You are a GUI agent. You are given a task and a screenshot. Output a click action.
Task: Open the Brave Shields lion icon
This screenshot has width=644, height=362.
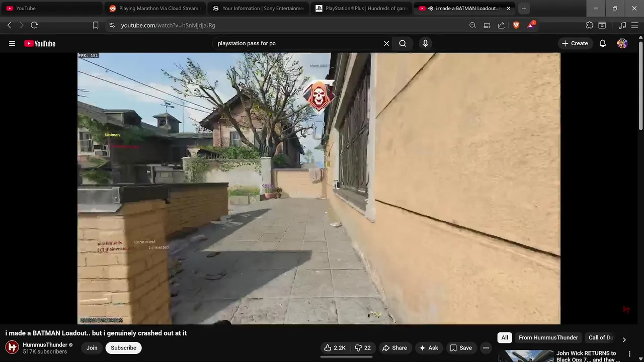click(x=516, y=25)
